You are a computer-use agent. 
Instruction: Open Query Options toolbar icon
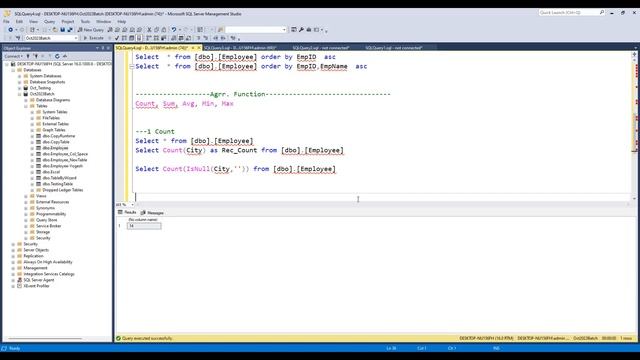pyautogui.click(x=131, y=38)
